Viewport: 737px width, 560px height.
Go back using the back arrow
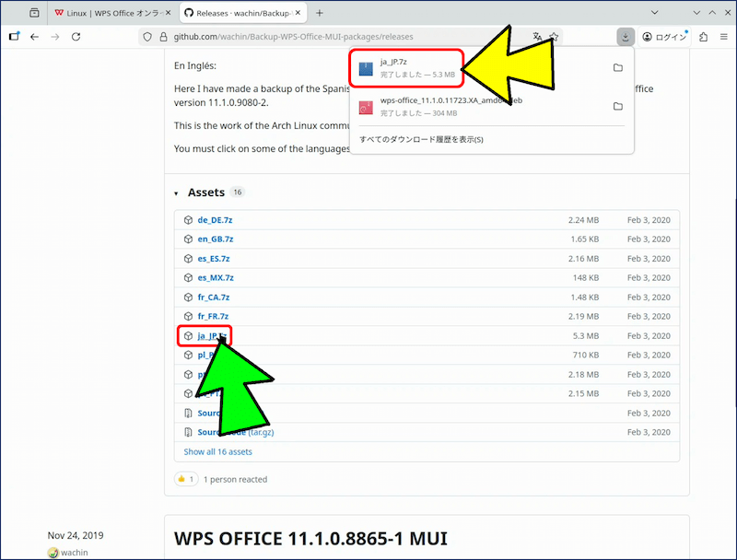click(35, 37)
